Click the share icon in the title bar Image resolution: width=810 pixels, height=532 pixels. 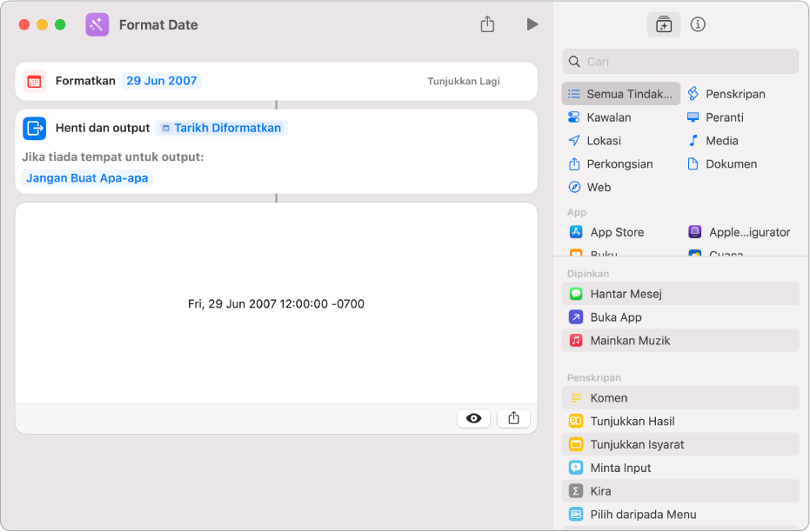(x=487, y=24)
